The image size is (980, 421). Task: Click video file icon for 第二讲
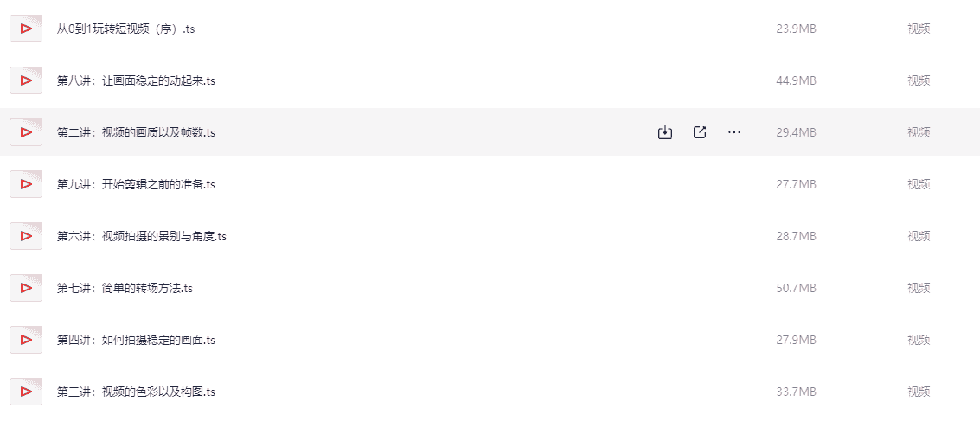tap(26, 132)
